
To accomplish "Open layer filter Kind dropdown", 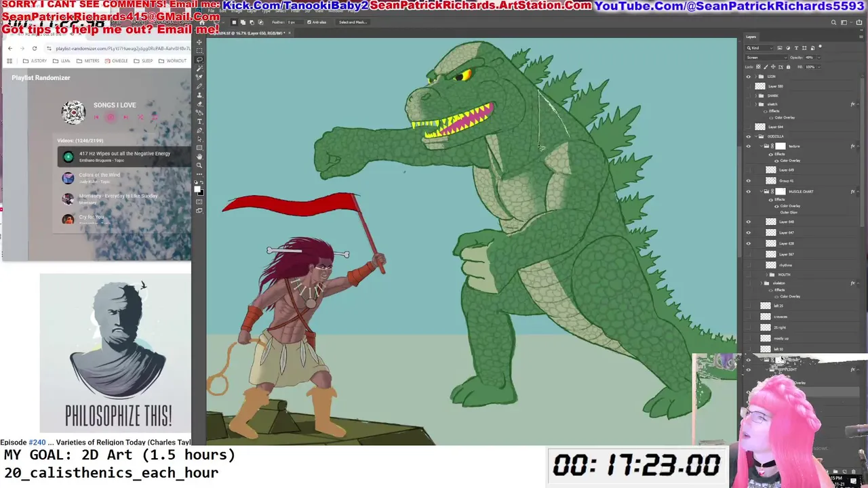I will click(759, 48).
